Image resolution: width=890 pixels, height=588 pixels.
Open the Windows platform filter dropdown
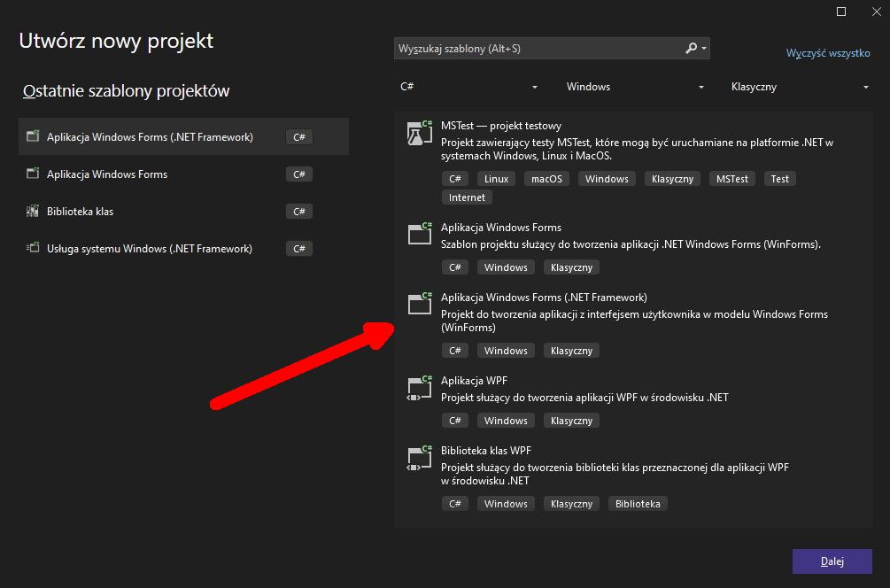click(635, 87)
